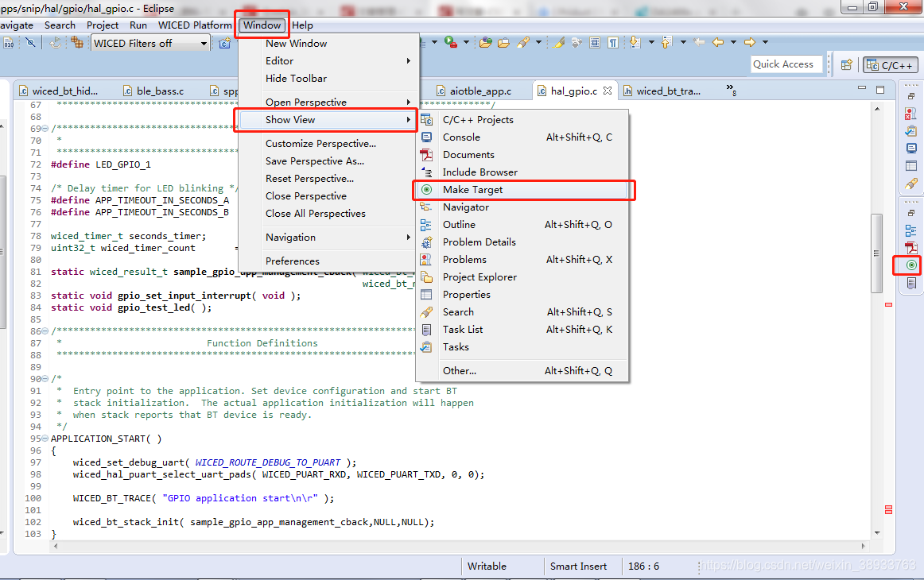The width and height of the screenshot is (924, 580).
Task: Click Open Perspective menu entry
Action: 329,102
